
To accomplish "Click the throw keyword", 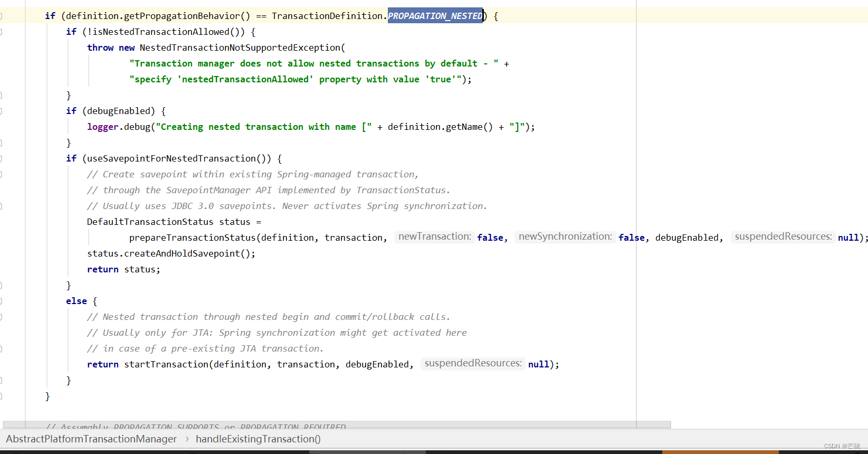I will tap(100, 48).
